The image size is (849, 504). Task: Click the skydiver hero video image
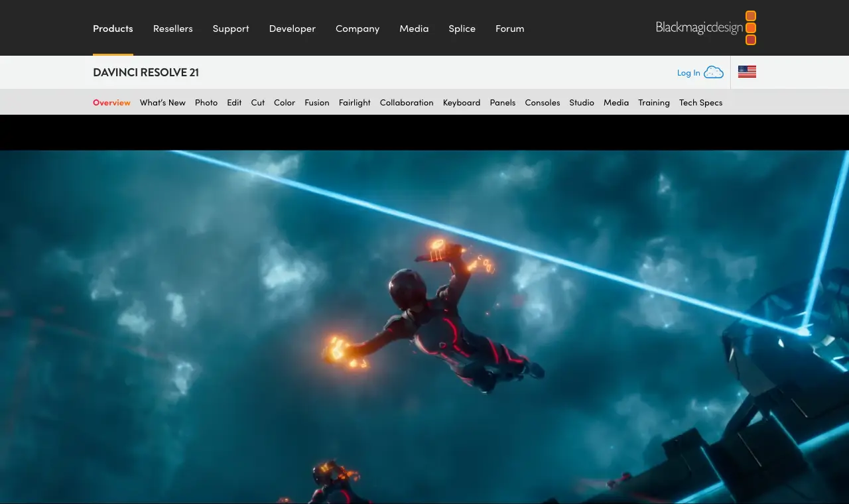[x=424, y=327]
